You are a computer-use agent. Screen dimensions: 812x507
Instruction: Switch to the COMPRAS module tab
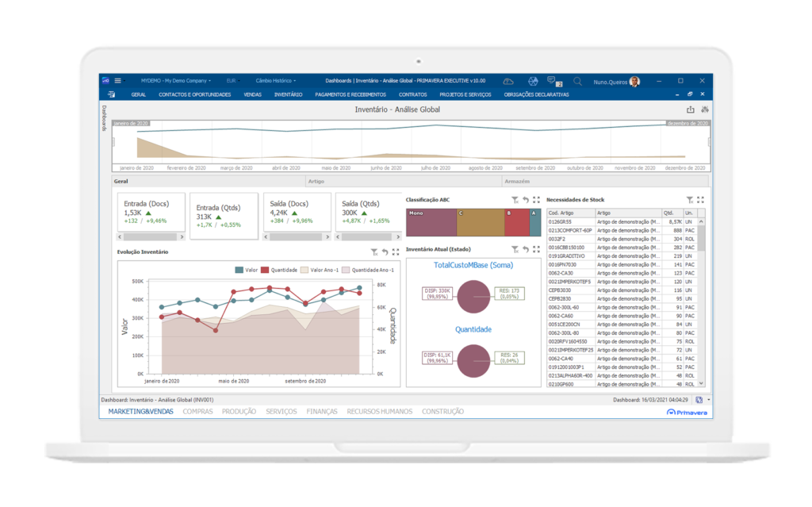pos(197,412)
